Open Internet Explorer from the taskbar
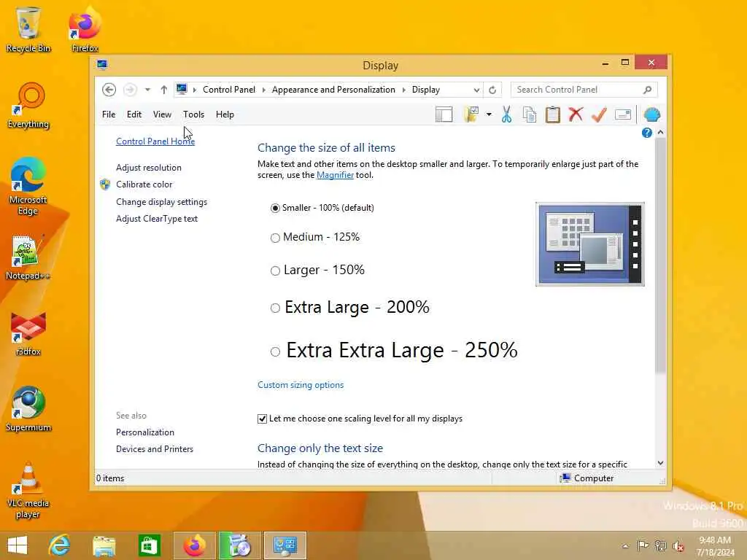The image size is (747, 560). point(60,545)
